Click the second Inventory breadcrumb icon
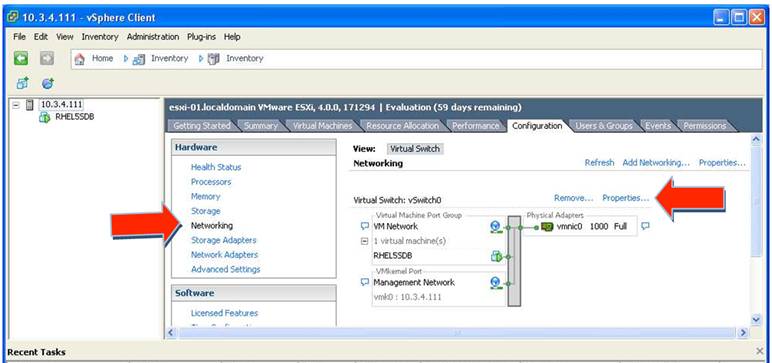Image resolution: width=772 pixels, height=363 pixels. tap(214, 59)
